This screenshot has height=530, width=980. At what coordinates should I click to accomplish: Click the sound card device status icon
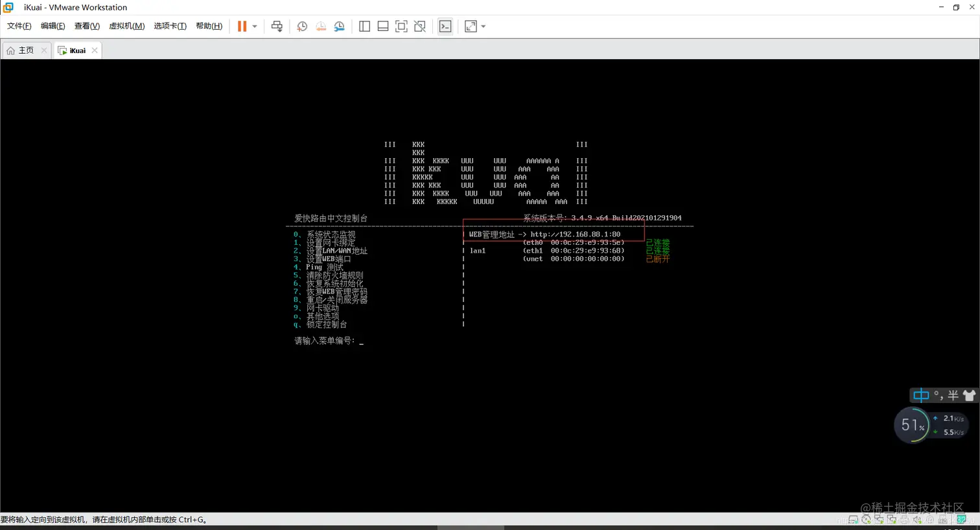[917, 520]
